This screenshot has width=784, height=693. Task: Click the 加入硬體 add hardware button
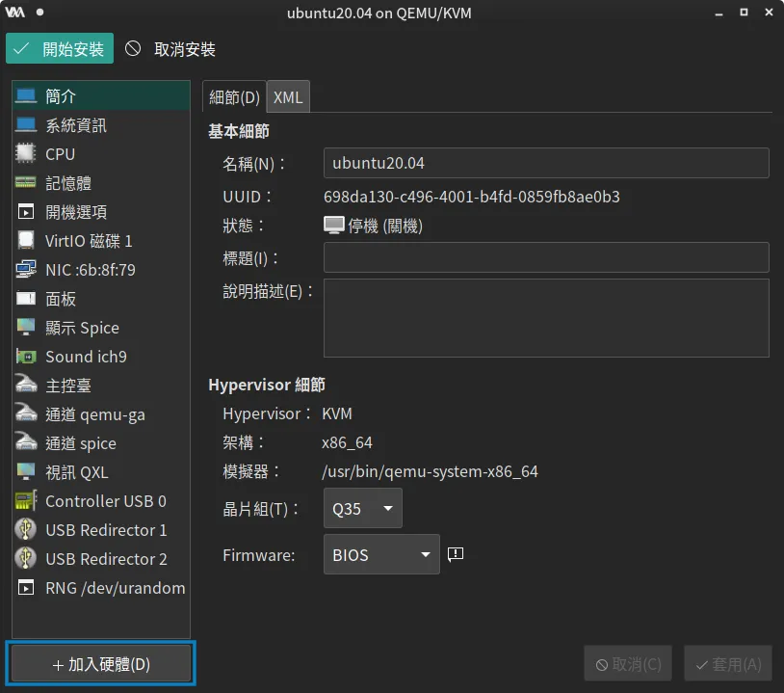pos(101,664)
